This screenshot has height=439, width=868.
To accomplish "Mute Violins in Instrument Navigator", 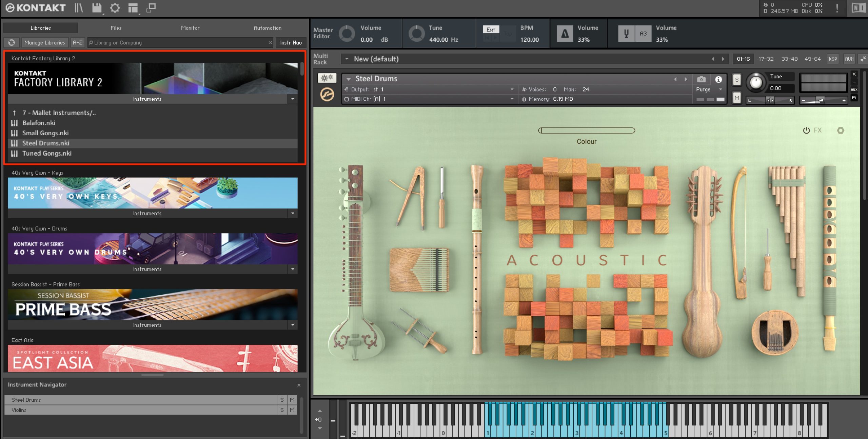I will (x=292, y=410).
